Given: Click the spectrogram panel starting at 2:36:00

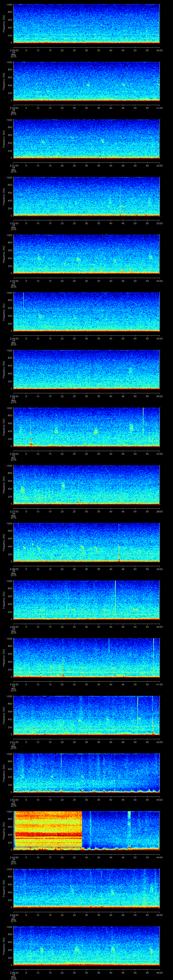Looking at the screenshot, I should [x=86, y=427].
